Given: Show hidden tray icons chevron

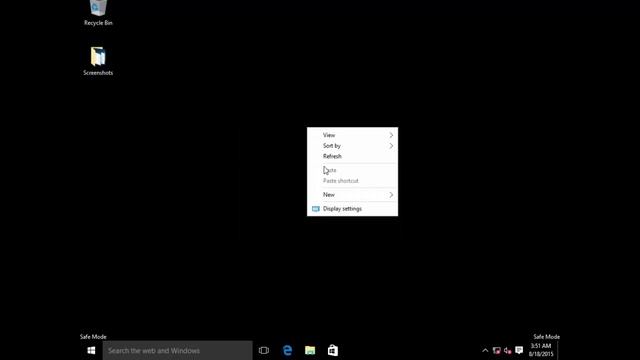Looking at the screenshot, I should click(485, 350).
